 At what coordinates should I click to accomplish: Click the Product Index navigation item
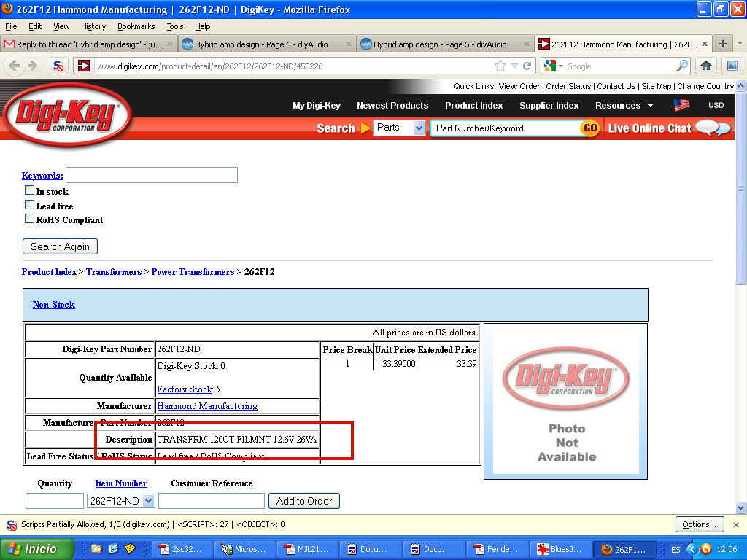(x=474, y=105)
